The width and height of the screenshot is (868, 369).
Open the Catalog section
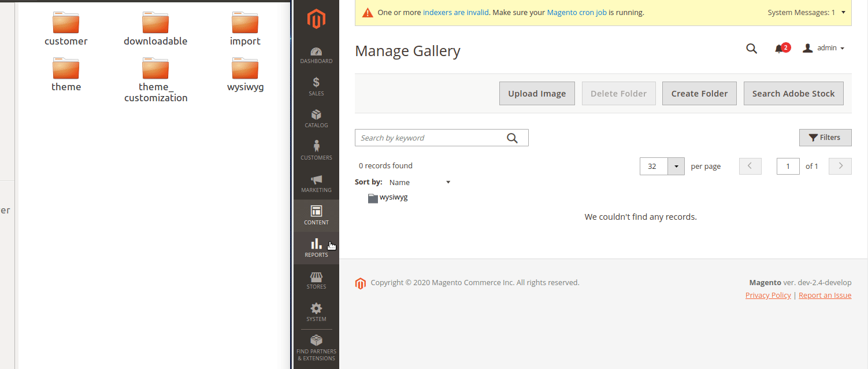click(x=316, y=119)
